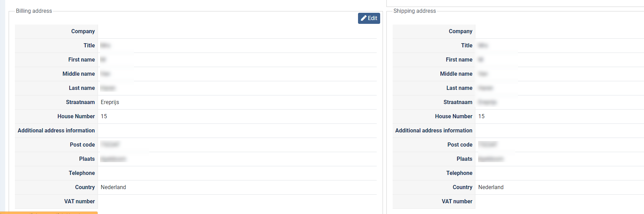Screen dimensions: 644x214
Task: Click the shipping Telephone label
Action: click(x=459, y=173)
